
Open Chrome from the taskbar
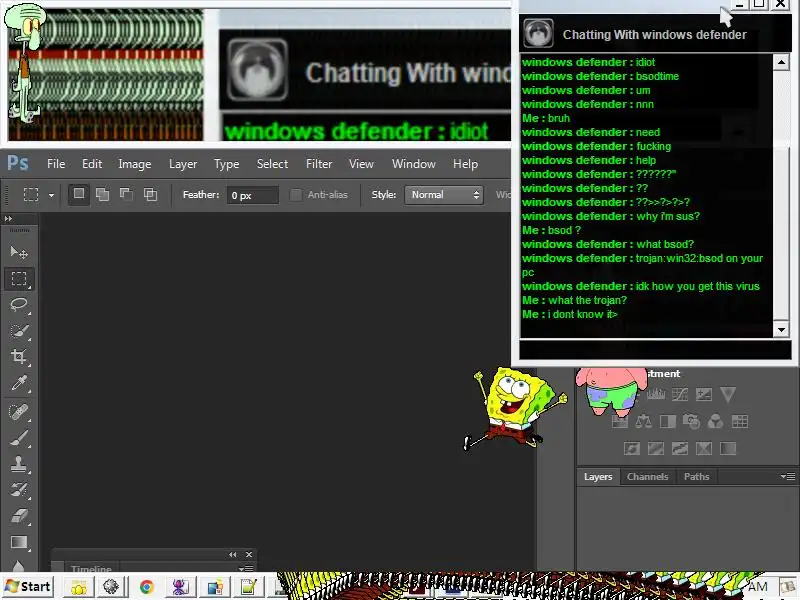click(x=146, y=587)
